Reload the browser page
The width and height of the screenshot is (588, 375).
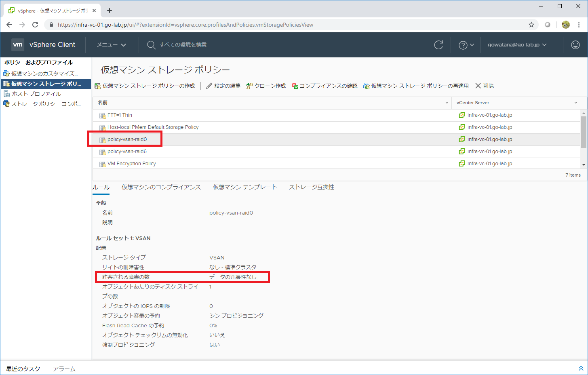35,25
